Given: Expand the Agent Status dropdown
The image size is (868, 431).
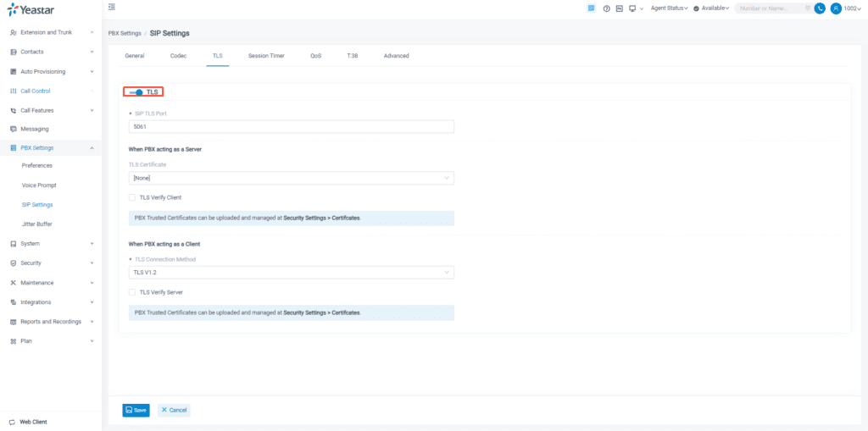Looking at the screenshot, I should pos(669,8).
